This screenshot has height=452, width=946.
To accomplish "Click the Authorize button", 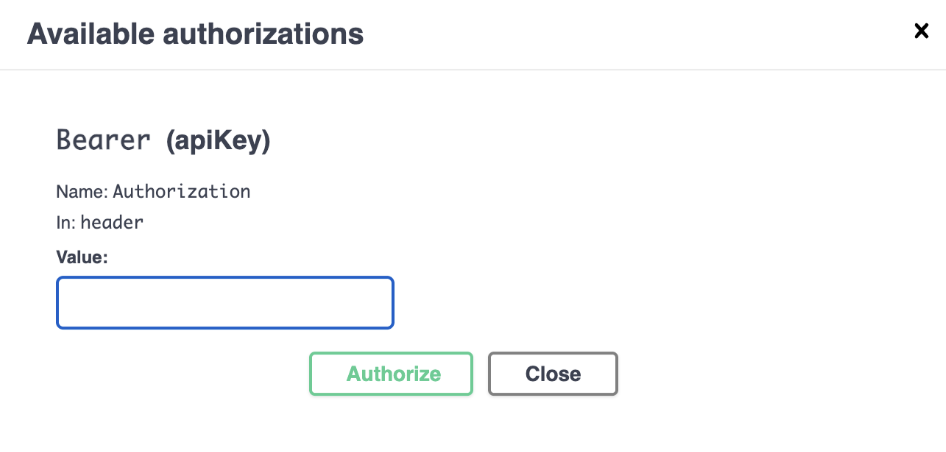I will click(x=391, y=374).
